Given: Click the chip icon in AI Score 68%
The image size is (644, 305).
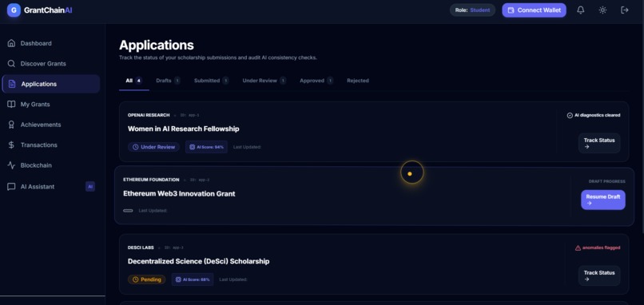Looking at the screenshot, I should coord(178,279).
